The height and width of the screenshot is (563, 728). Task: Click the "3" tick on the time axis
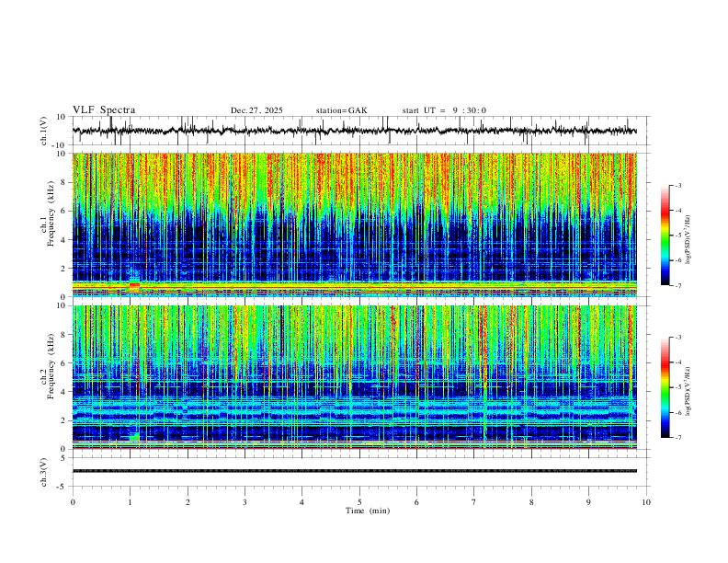(x=245, y=502)
